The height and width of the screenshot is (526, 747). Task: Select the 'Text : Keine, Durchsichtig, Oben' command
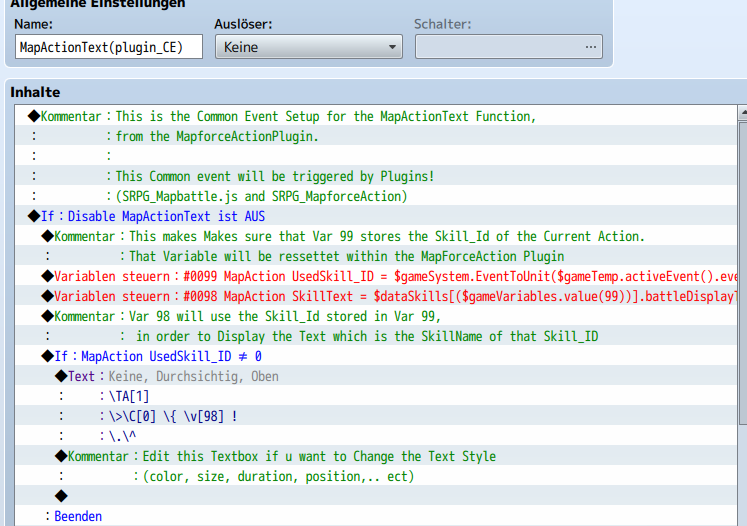click(376, 376)
